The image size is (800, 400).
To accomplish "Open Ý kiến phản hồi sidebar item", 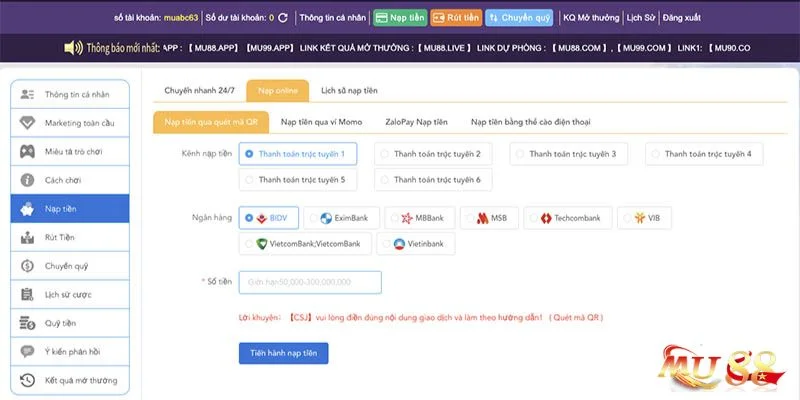I will [x=70, y=352].
